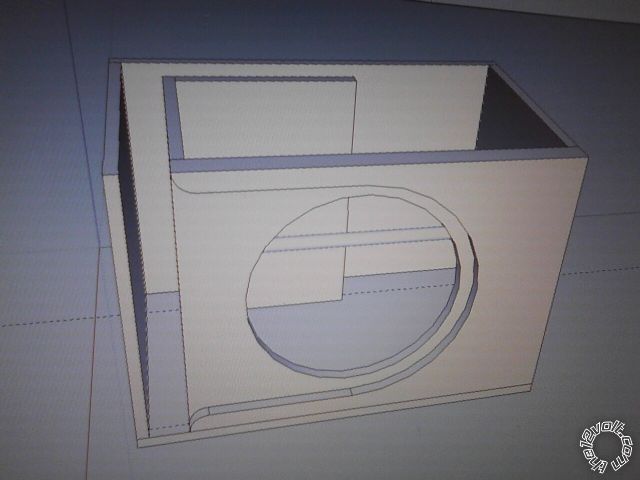Click the top-left corner of the enclosure

pyautogui.click(x=110, y=60)
